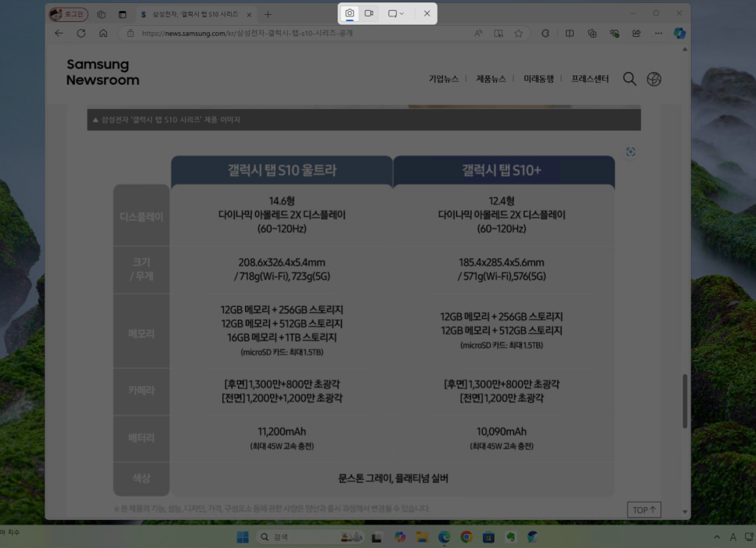Click the 208.6x326.4x5.4mm size text
This screenshot has height=548, width=756.
[x=282, y=262]
